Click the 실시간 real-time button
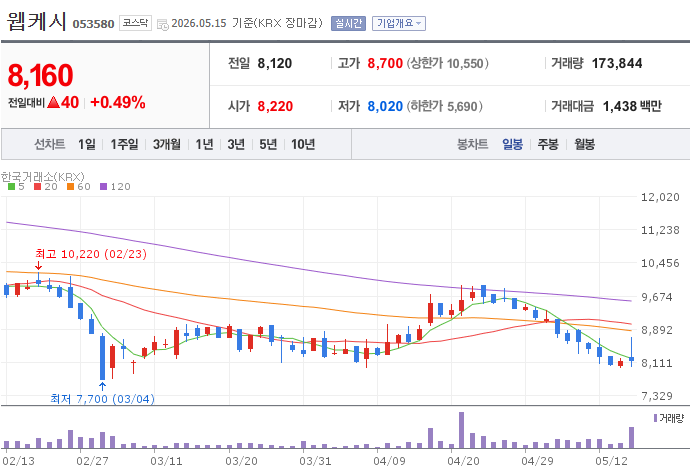Image resolution: width=690 pixels, height=471 pixels. [x=348, y=23]
